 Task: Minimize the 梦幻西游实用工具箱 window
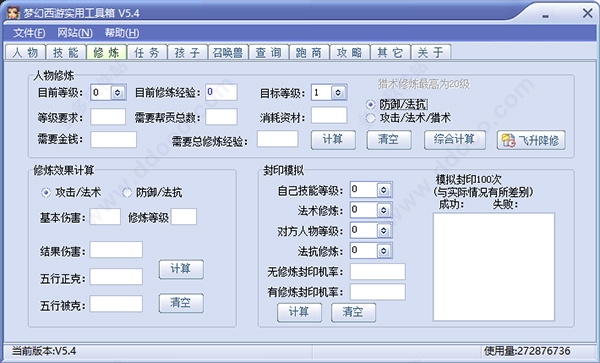546,15
